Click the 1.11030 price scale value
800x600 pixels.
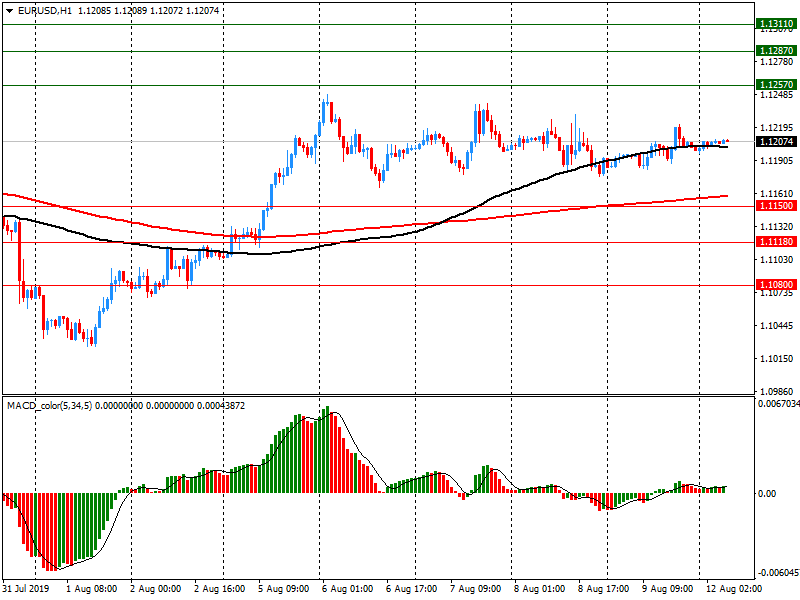point(777,260)
